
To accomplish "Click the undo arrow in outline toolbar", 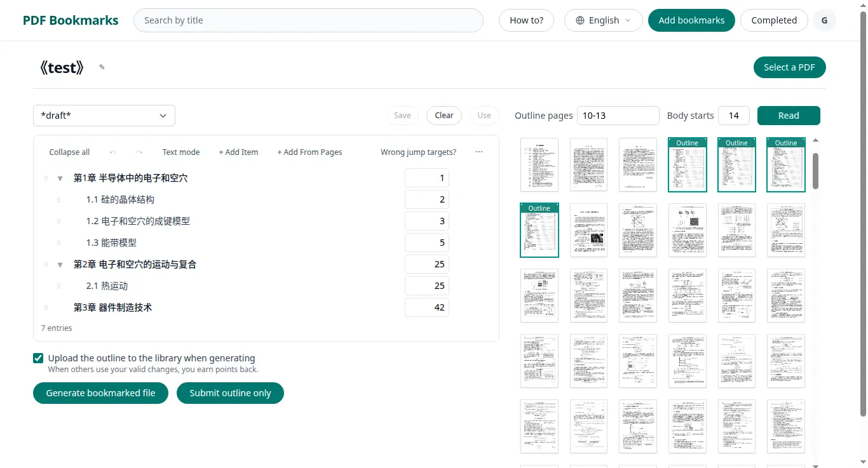I will tap(113, 152).
